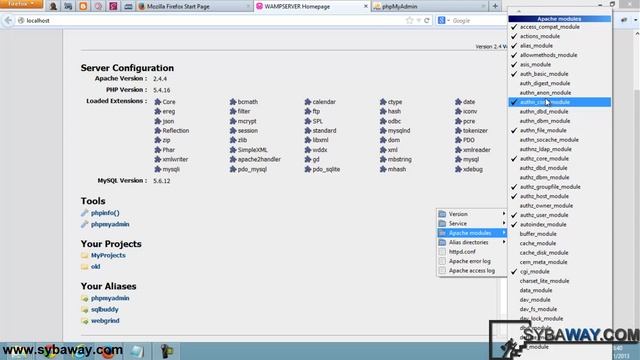640x360 pixels.
Task: Disable access_compat_module in Apache modules
Action: pos(559,27)
